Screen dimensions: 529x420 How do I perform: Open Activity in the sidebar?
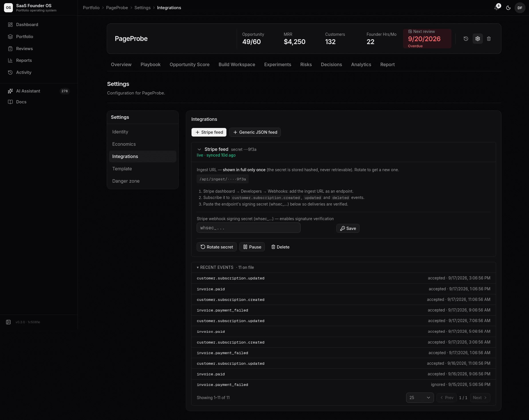coord(39,72)
